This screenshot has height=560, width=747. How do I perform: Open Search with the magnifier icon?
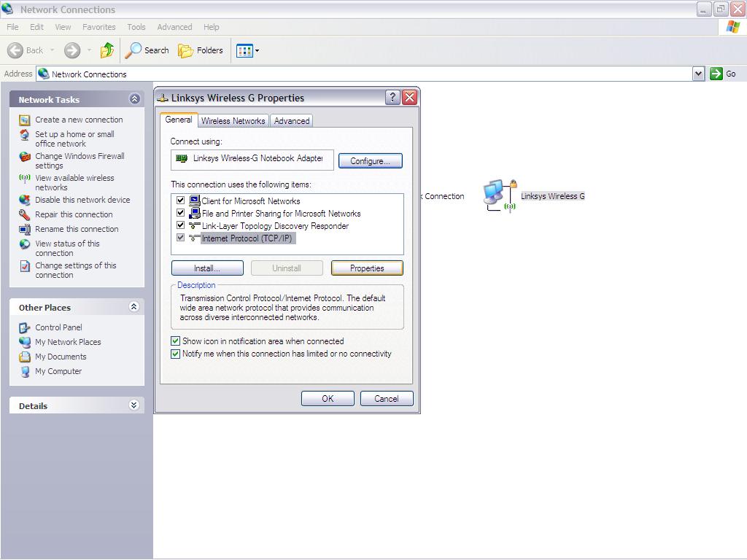[x=133, y=50]
